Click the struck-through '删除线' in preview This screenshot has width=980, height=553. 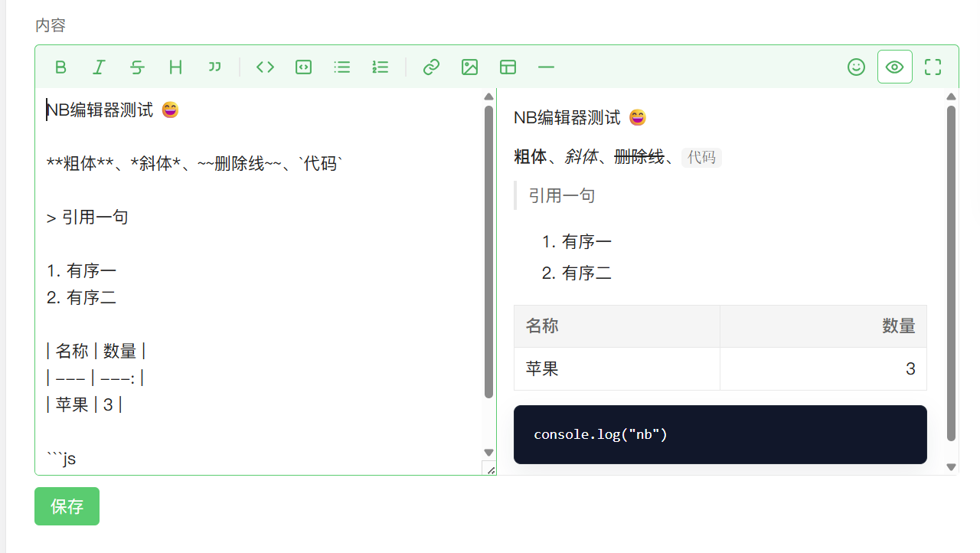(639, 157)
